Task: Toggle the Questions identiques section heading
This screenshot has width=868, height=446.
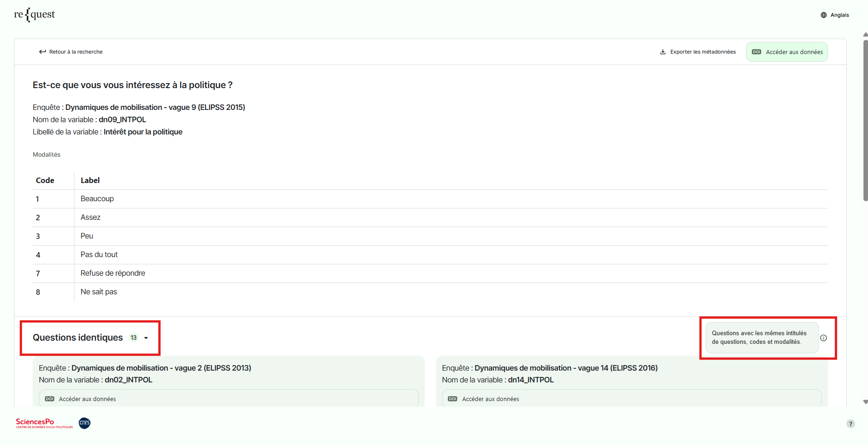Action: coord(78,337)
